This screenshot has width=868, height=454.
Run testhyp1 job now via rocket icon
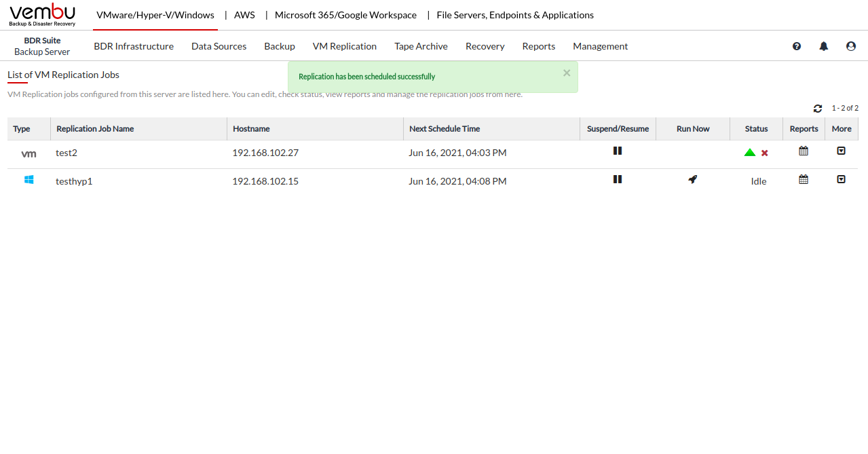[x=692, y=180]
